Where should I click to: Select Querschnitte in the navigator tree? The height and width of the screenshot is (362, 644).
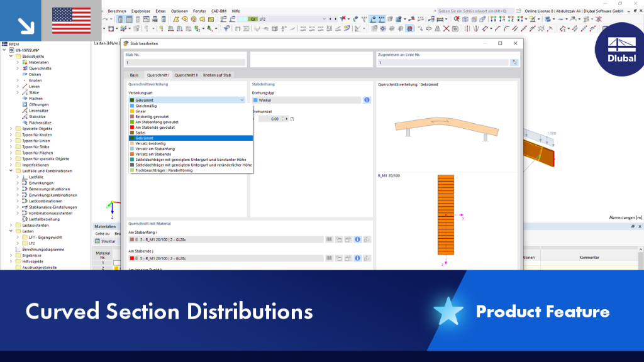pyautogui.click(x=40, y=69)
